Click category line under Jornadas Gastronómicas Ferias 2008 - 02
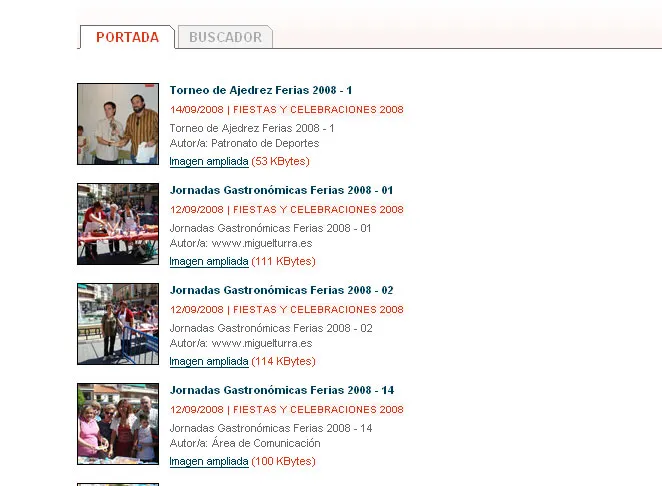The height and width of the screenshot is (486, 662). [x=287, y=310]
